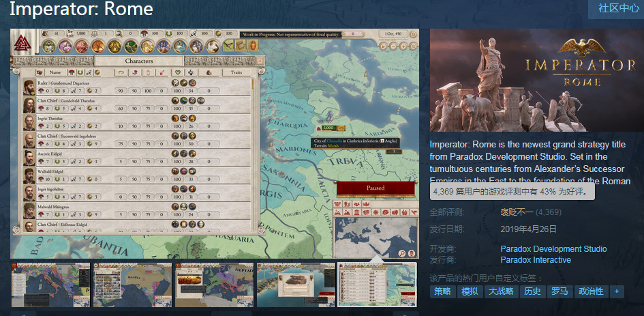Click the 策略 tag
This screenshot has width=644, height=316.
pyautogui.click(x=443, y=291)
